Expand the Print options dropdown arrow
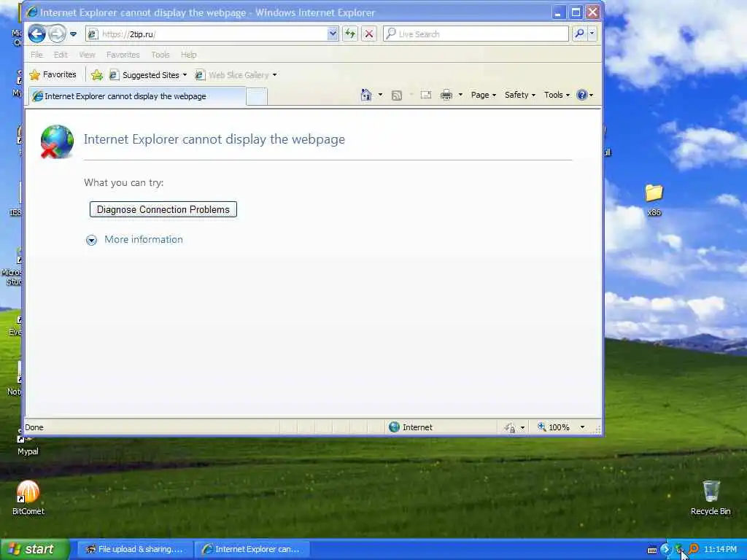Viewport: 747px width, 560px height. [460, 95]
